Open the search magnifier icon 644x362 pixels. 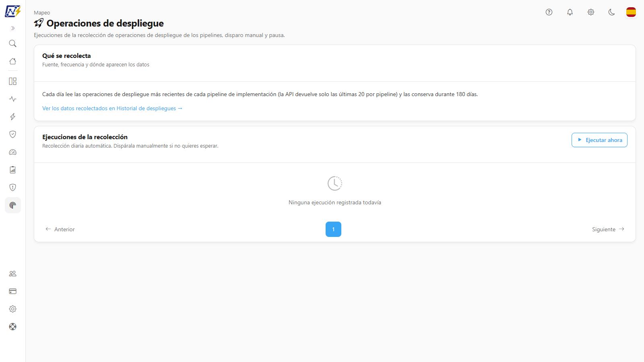13,43
